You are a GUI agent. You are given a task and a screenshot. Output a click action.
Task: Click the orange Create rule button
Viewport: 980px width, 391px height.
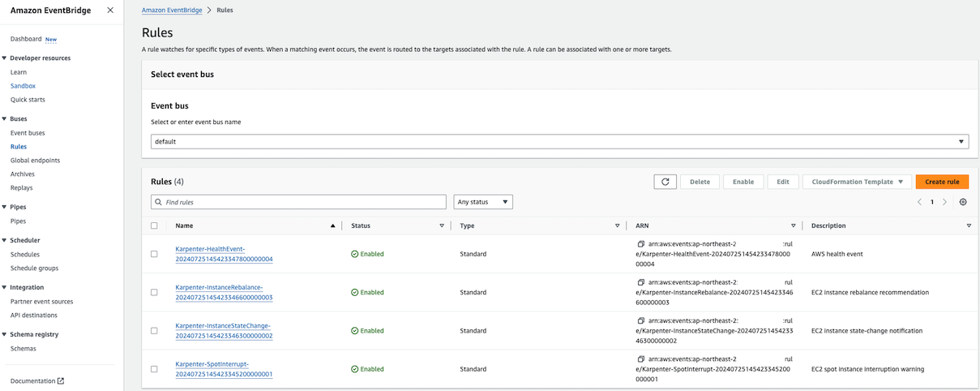click(x=942, y=182)
